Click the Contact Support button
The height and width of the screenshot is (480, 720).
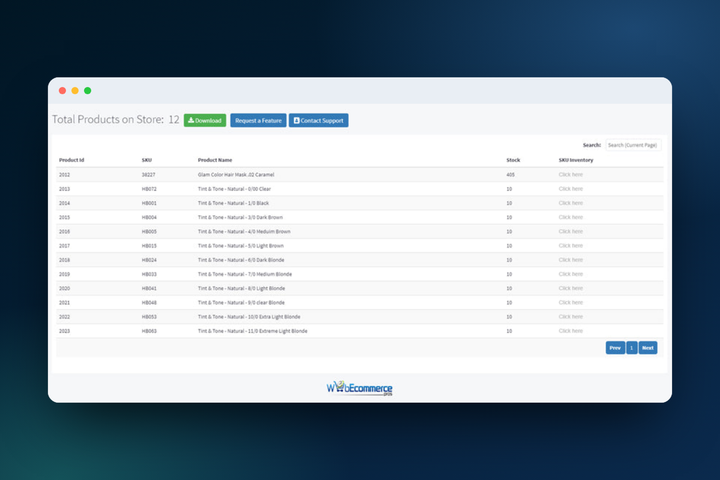[318, 120]
